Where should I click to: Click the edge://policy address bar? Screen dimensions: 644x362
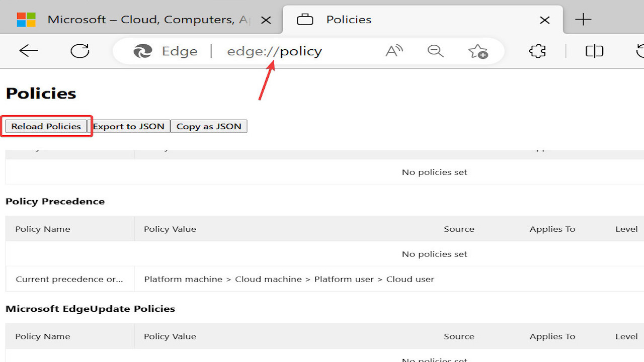[x=274, y=51]
